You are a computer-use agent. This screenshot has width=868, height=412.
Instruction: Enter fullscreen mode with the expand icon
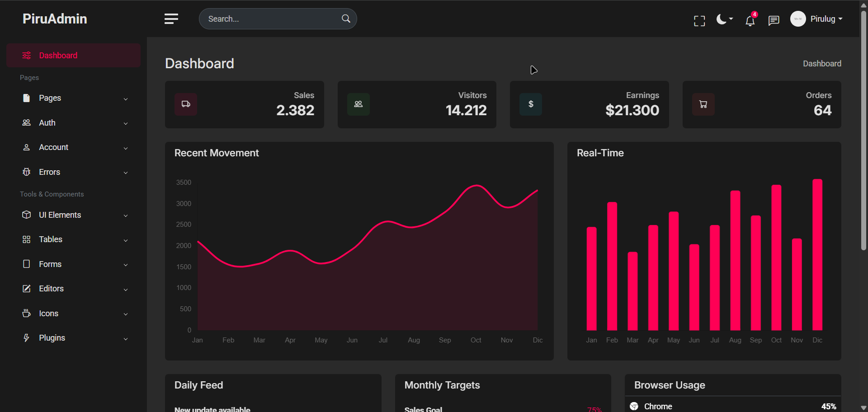point(699,21)
